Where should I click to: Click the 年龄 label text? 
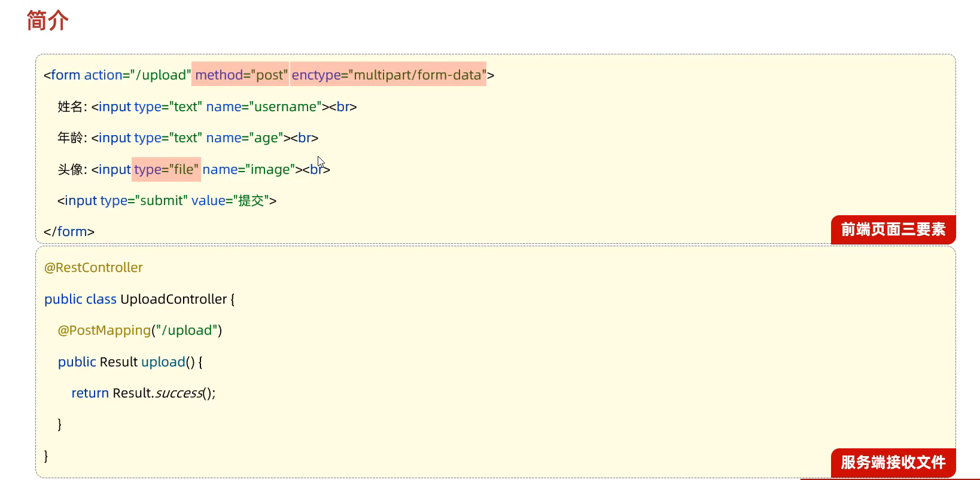(x=71, y=138)
